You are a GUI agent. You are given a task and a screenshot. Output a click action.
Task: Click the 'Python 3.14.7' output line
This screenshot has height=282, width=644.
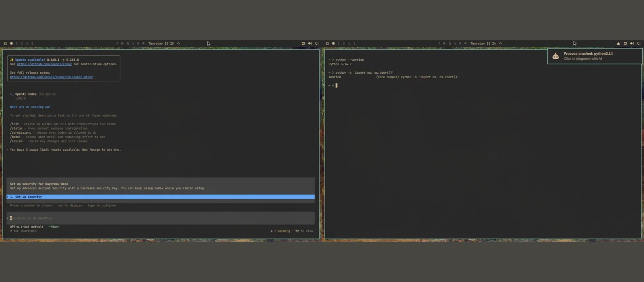tap(340, 64)
